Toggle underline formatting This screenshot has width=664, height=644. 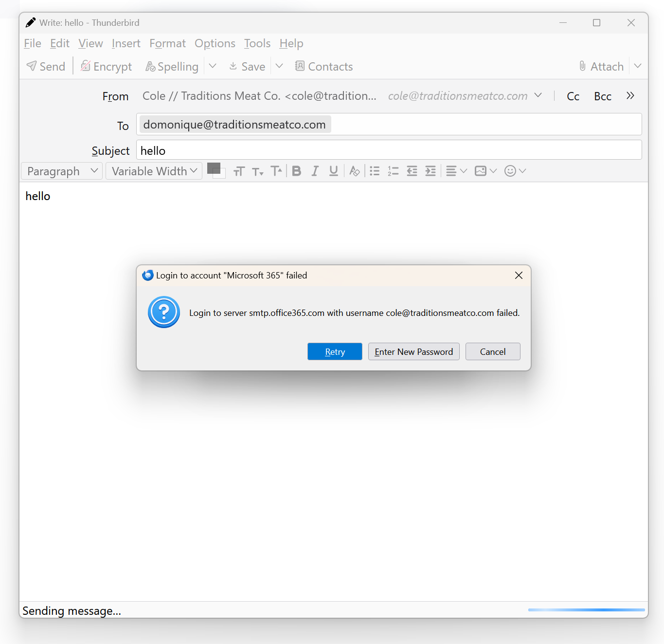[x=334, y=171]
